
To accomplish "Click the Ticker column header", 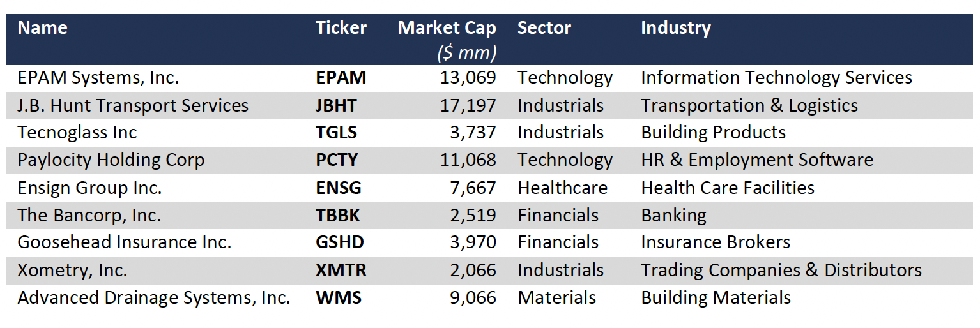I will pos(341,28).
